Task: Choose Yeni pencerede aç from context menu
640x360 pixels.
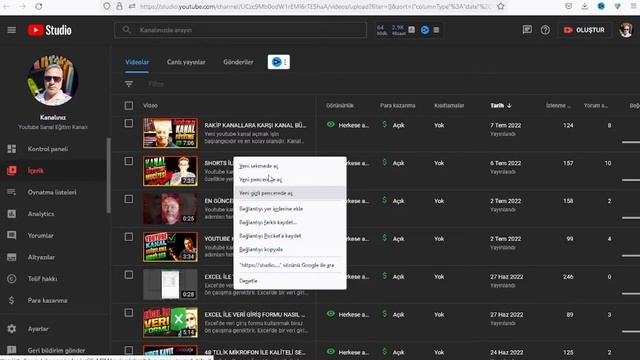Action: (x=290, y=180)
